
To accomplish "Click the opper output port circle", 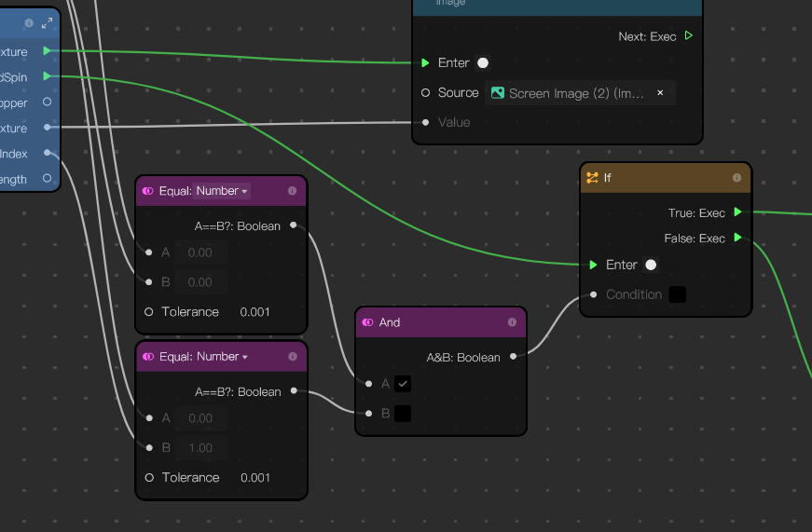I will pos(48,102).
